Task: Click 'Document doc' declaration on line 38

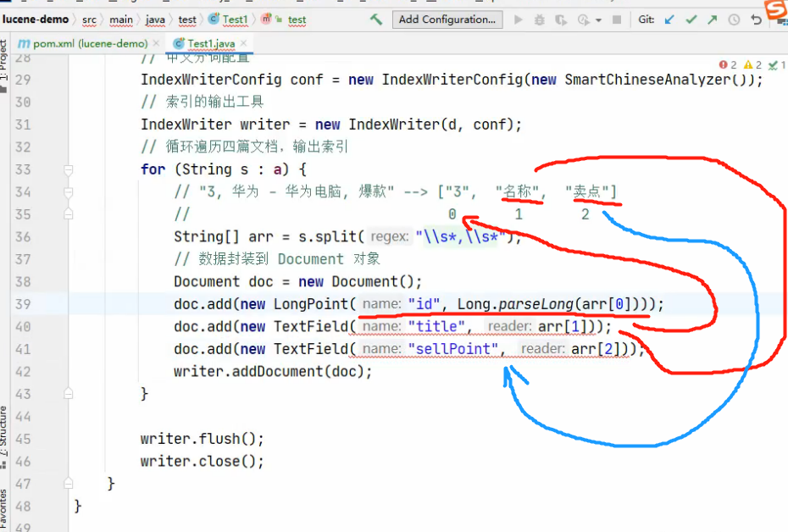Action: coord(223,281)
